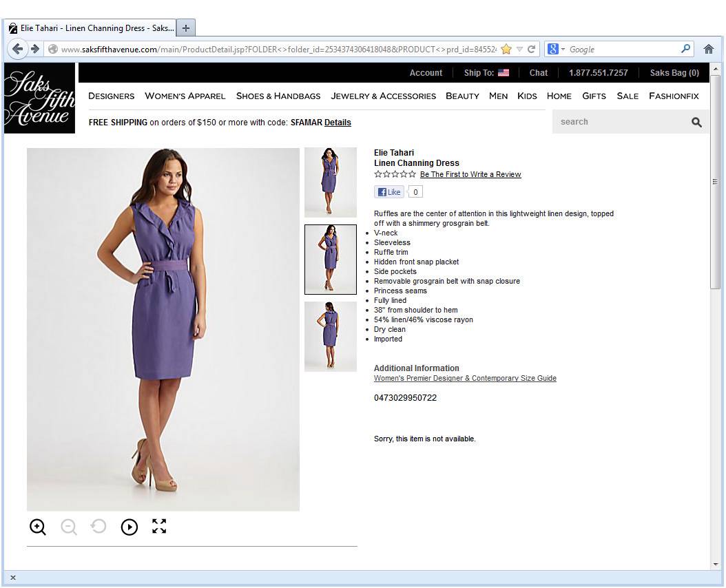Select the back-view dress thumbnail
Viewport: 726px width, 588px height.
click(x=331, y=337)
